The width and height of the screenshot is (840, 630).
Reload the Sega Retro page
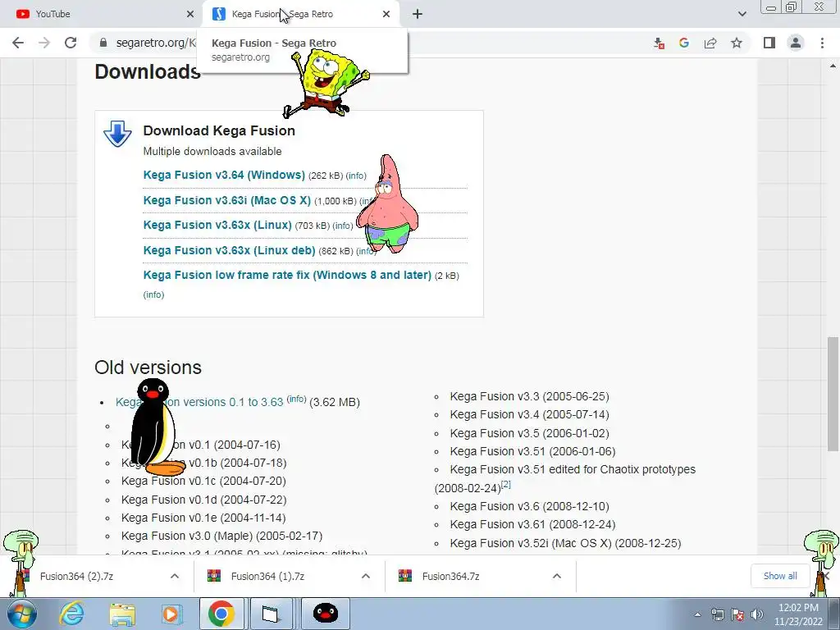[71, 43]
